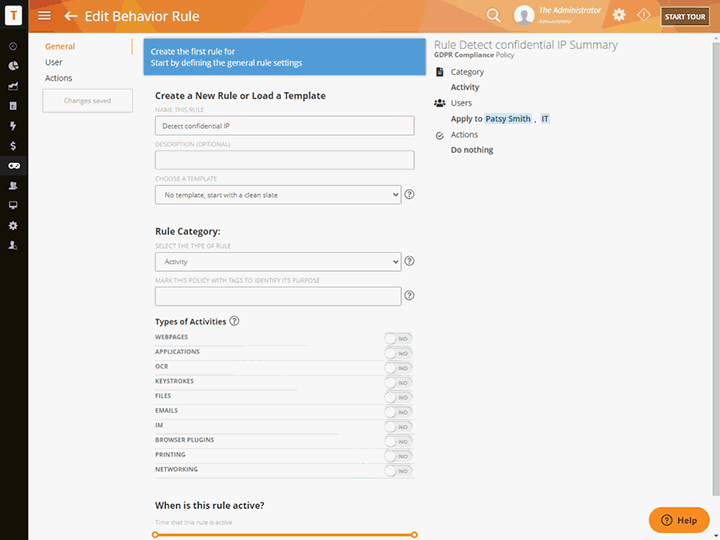The height and width of the screenshot is (540, 720).
Task: Click the Start Tour button
Action: pyautogui.click(x=685, y=17)
